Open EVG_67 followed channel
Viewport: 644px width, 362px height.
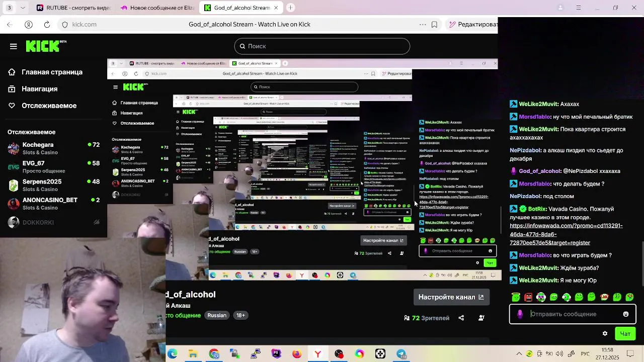coord(53,167)
